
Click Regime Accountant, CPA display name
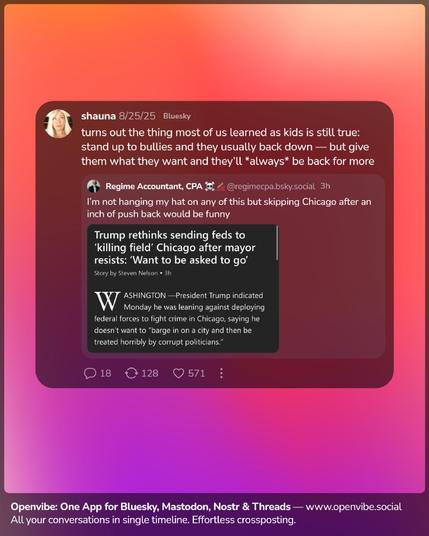tap(154, 186)
